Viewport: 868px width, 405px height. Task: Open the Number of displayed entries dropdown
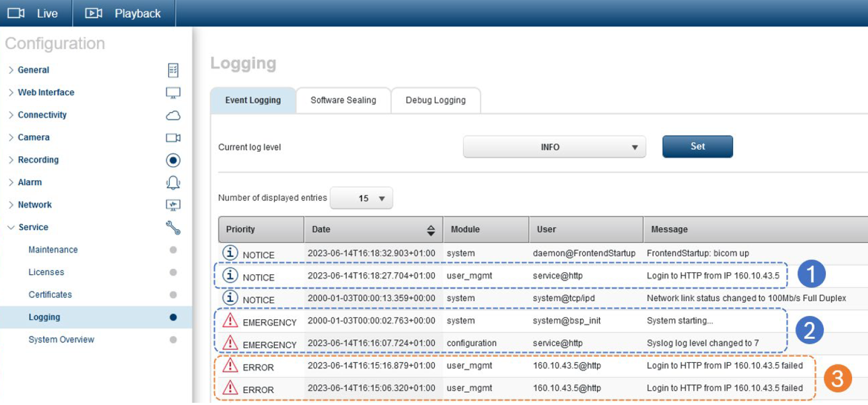361,198
